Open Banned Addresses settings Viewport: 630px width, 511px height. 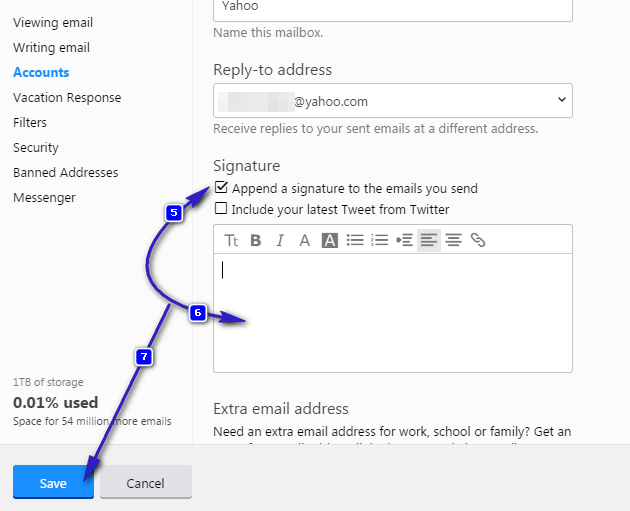click(x=65, y=173)
